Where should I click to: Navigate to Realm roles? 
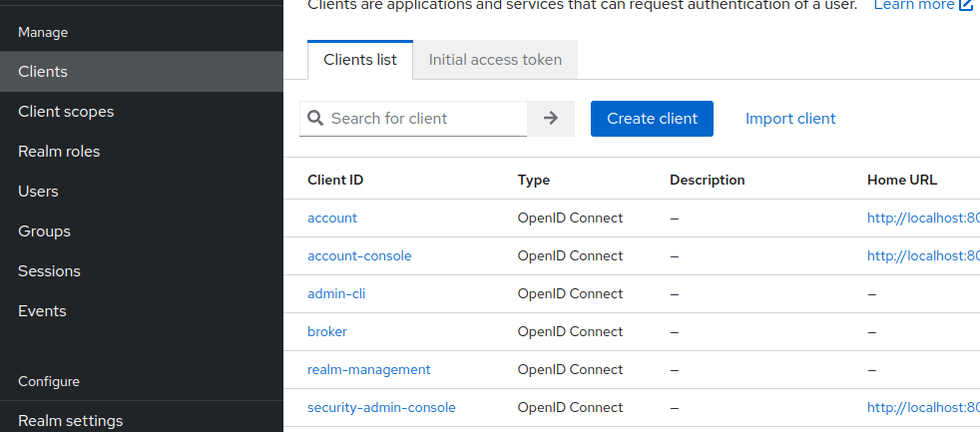tap(59, 152)
